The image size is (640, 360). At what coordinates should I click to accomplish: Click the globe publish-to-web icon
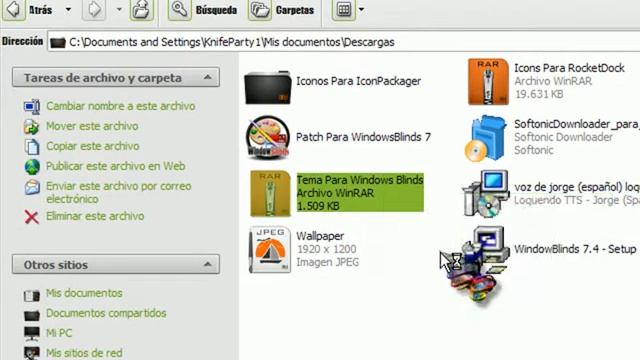point(32,167)
